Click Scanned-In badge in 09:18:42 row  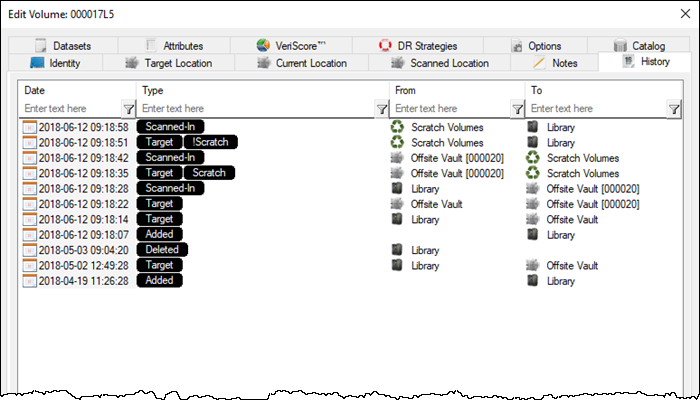[170, 158]
